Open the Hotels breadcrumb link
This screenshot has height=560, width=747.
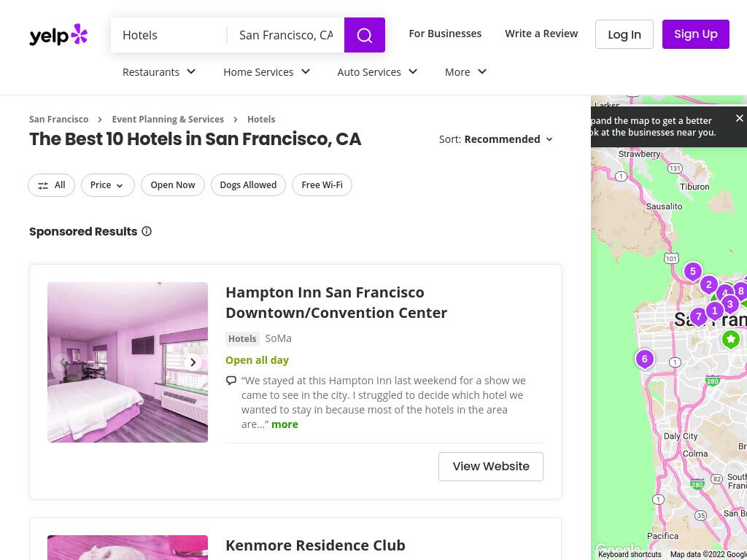(261, 119)
